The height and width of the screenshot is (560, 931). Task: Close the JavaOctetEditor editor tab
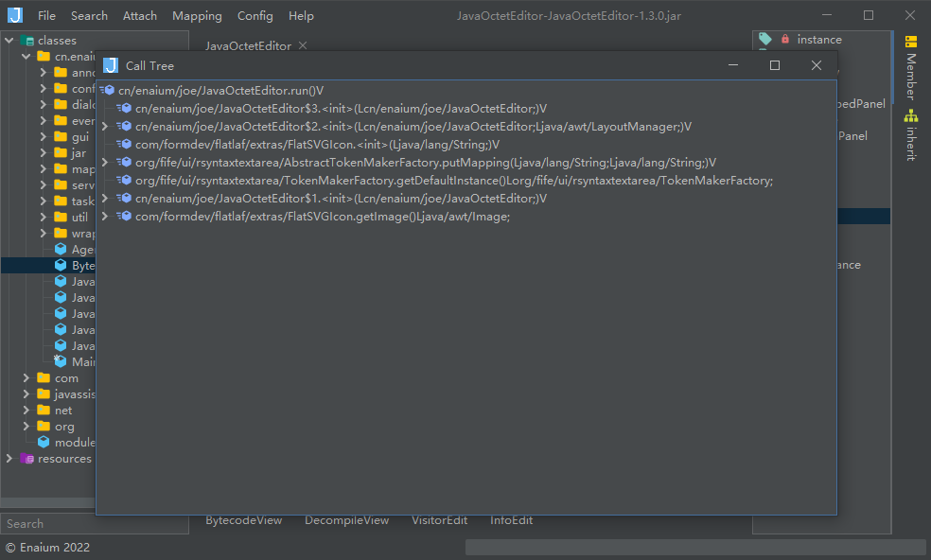tap(303, 45)
